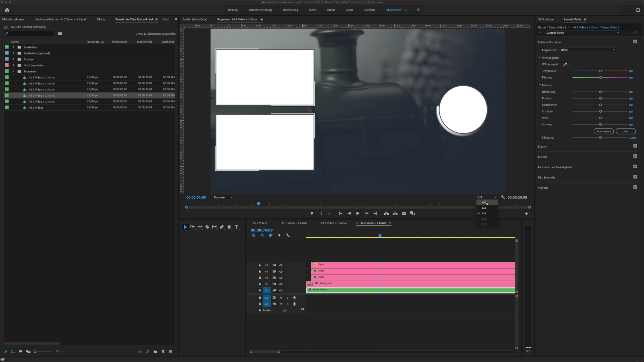644x362 pixels.
Task: Select the Ripple Edit tool
Action: point(200,227)
